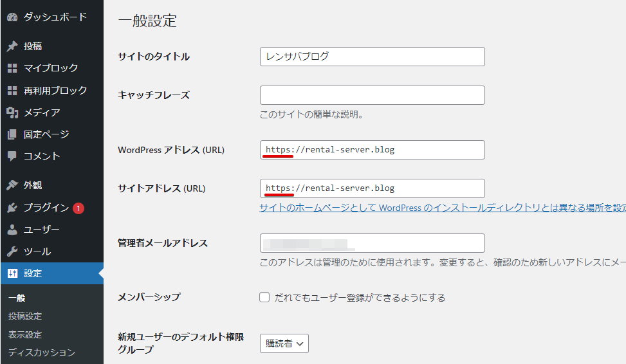
Task: Click the grid icon beside マイブロック
Action: (12, 68)
